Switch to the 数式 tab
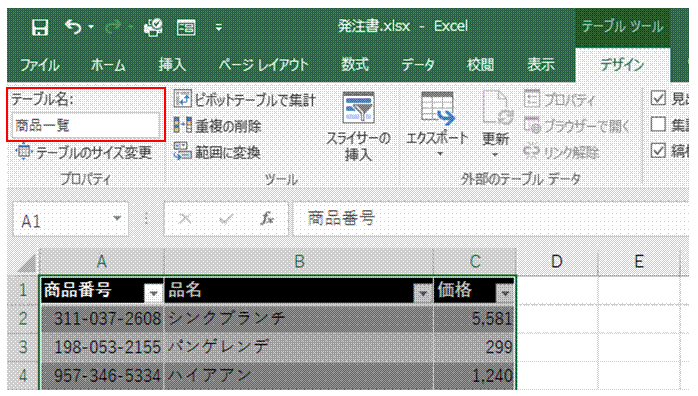Image resolution: width=698 pixels, height=396 pixels. 355,65
